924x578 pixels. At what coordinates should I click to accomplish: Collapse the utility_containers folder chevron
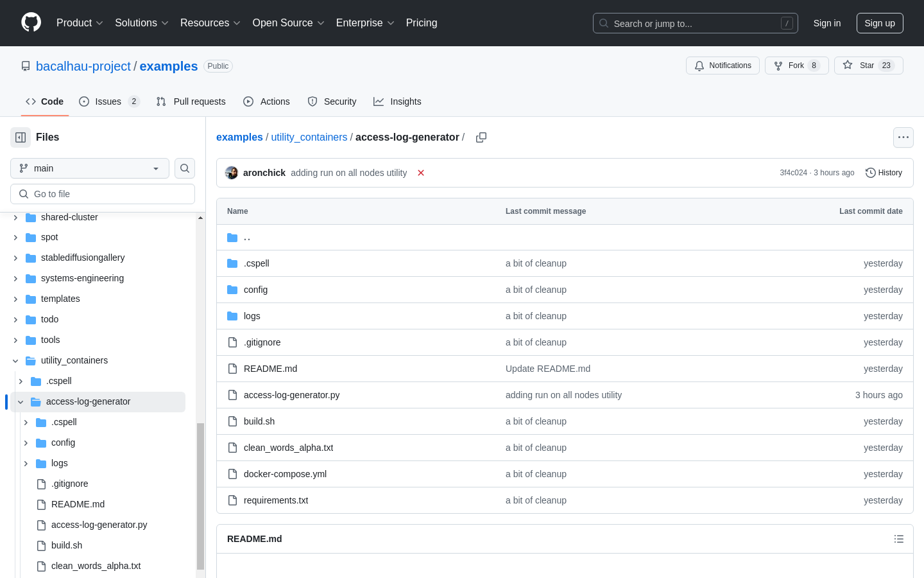pyautogui.click(x=15, y=361)
